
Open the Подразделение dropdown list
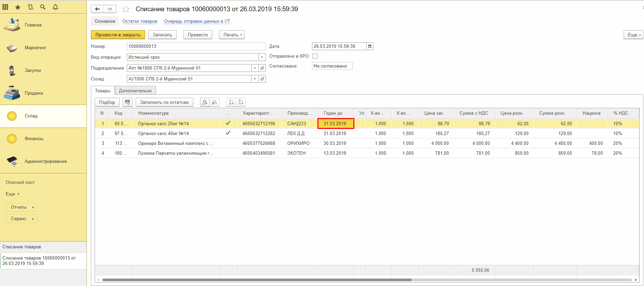click(255, 68)
